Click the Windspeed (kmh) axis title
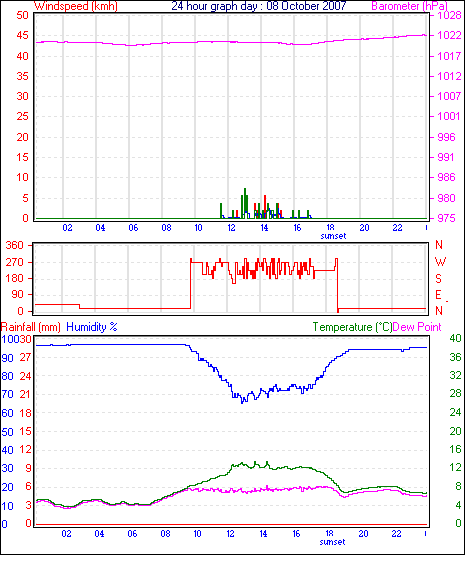 click(76, 6)
